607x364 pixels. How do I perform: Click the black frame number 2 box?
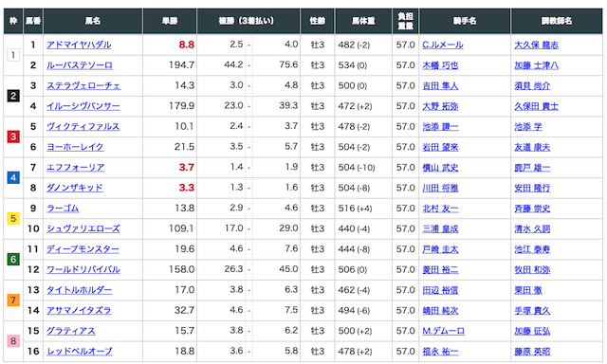(x=13, y=96)
